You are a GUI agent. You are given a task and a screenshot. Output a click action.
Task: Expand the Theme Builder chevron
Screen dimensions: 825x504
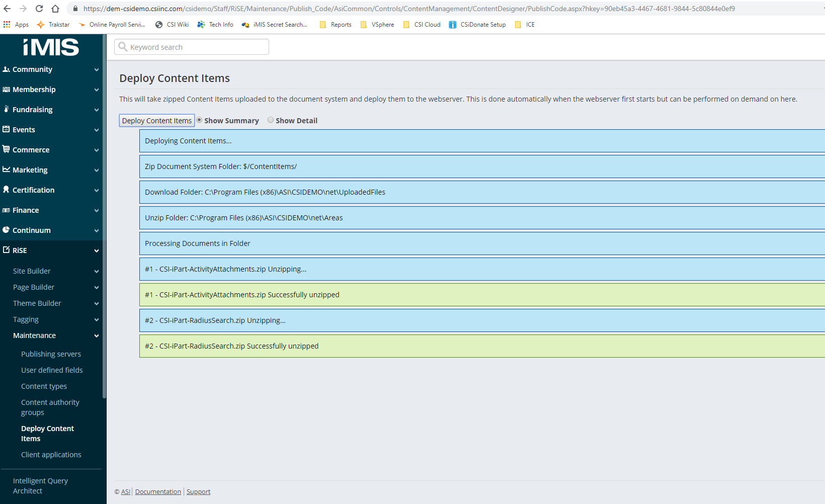(96, 303)
